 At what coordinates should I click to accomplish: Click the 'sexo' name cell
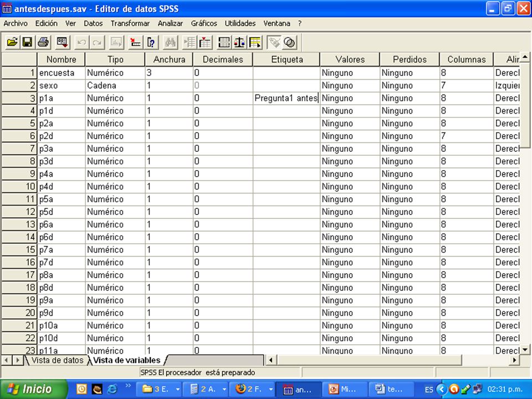tap(61, 85)
